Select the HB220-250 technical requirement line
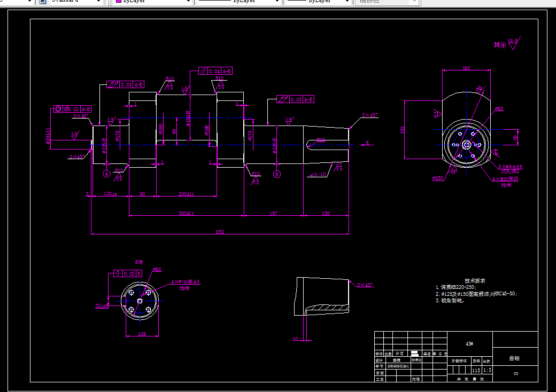This screenshot has width=556, height=392. (x=457, y=287)
